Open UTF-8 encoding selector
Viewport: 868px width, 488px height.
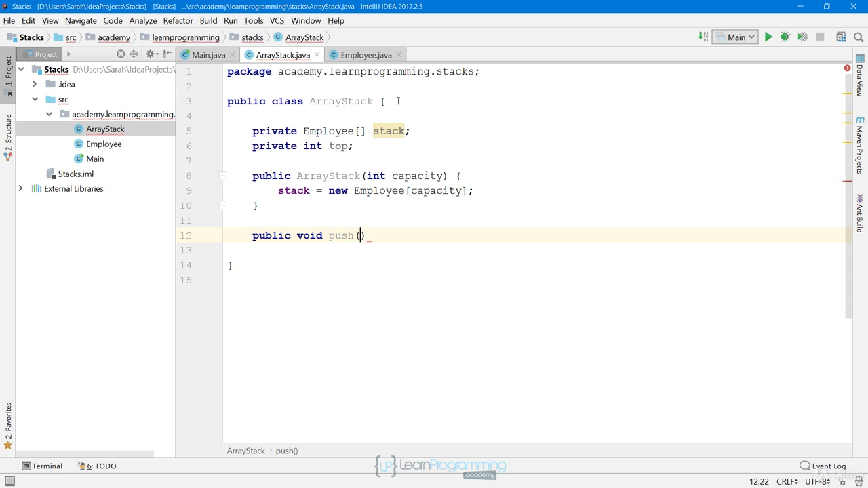click(817, 481)
